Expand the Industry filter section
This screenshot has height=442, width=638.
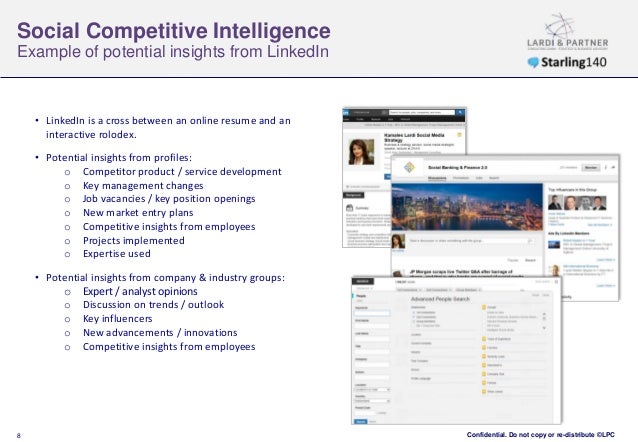click(416, 352)
